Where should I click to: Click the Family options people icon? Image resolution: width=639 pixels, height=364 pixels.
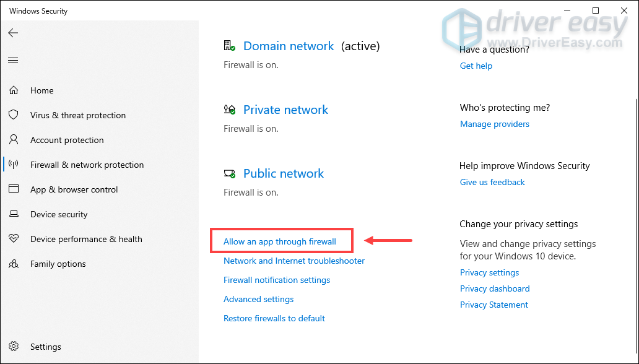(x=14, y=264)
